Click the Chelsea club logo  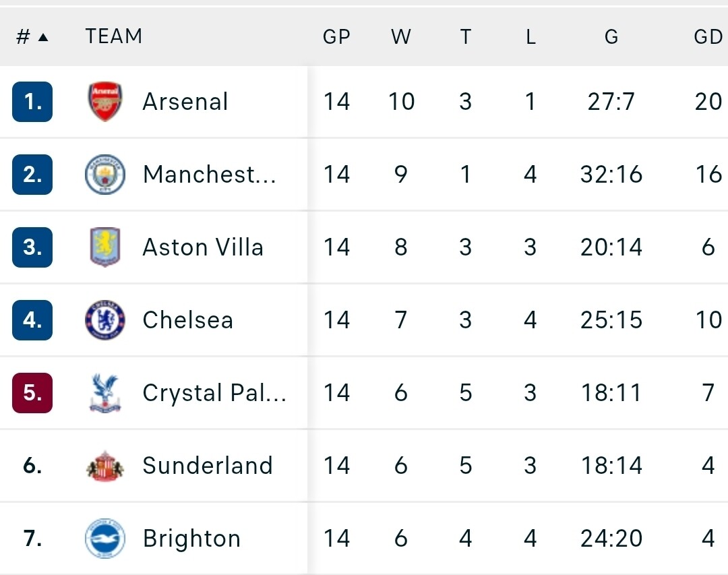[105, 320]
